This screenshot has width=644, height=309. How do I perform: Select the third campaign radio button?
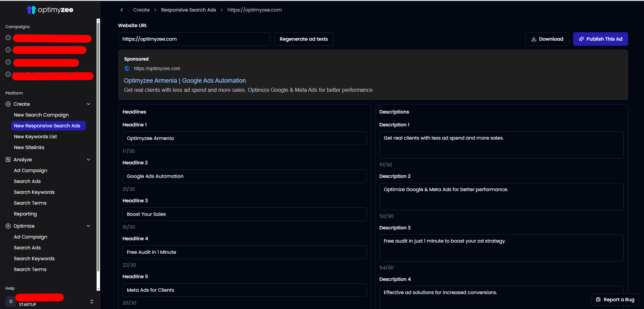(x=7, y=62)
